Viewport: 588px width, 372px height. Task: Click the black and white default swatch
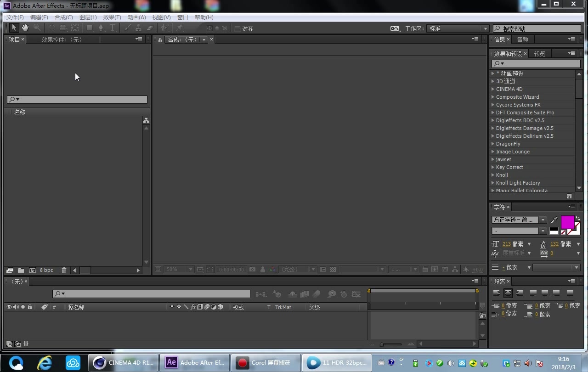coord(554,231)
